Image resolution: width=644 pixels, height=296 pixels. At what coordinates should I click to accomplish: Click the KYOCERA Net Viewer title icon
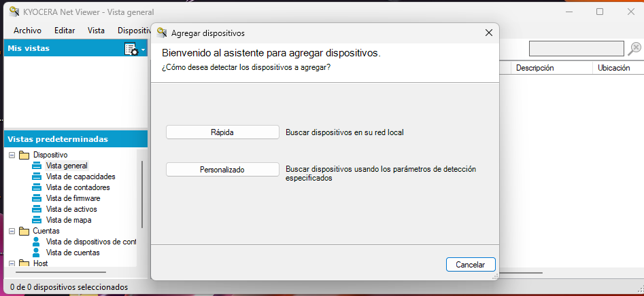click(15, 12)
